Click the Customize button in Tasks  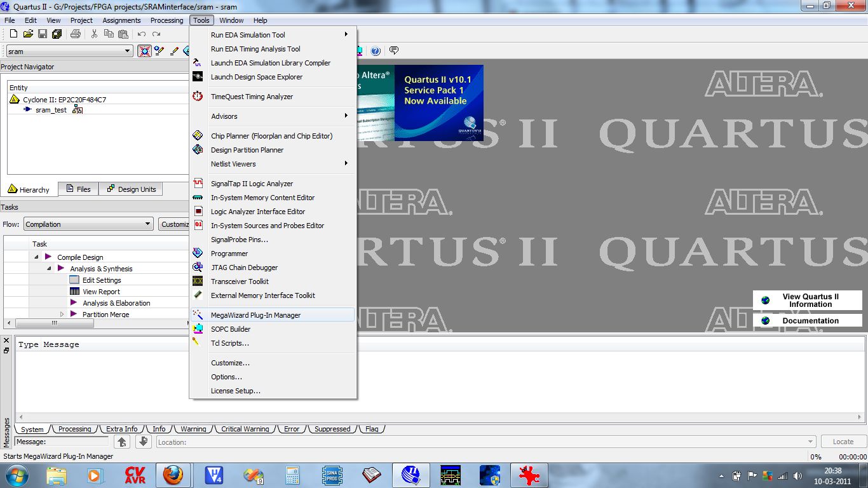point(174,224)
